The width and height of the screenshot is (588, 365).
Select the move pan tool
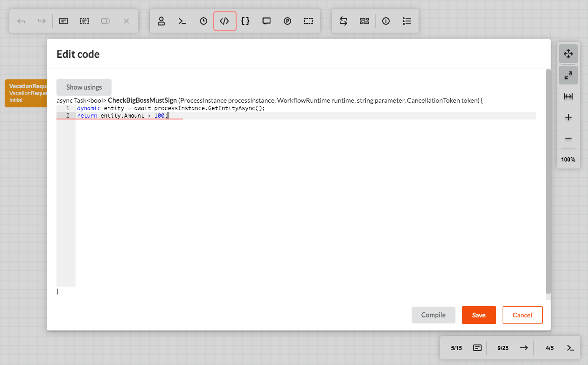pos(568,54)
